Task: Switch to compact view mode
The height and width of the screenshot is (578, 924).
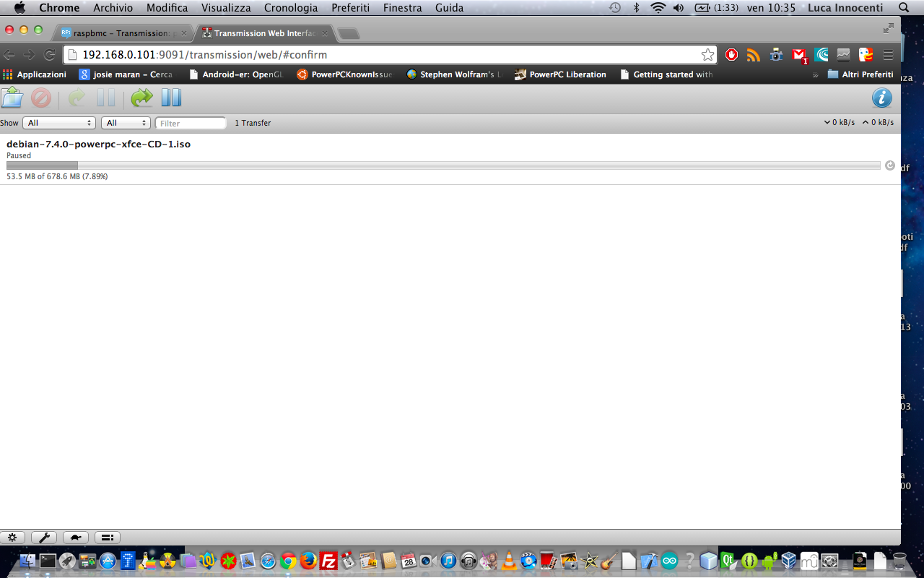Action: tap(107, 538)
